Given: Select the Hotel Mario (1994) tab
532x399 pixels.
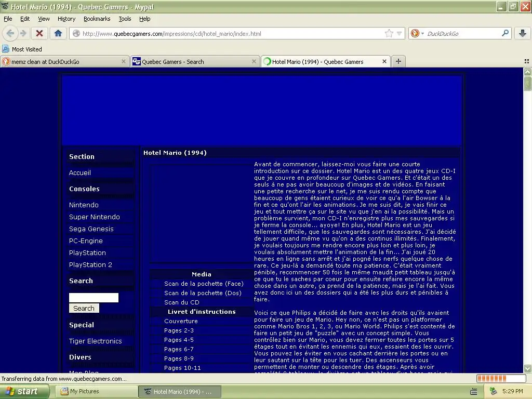Looking at the screenshot, I should 325,61.
